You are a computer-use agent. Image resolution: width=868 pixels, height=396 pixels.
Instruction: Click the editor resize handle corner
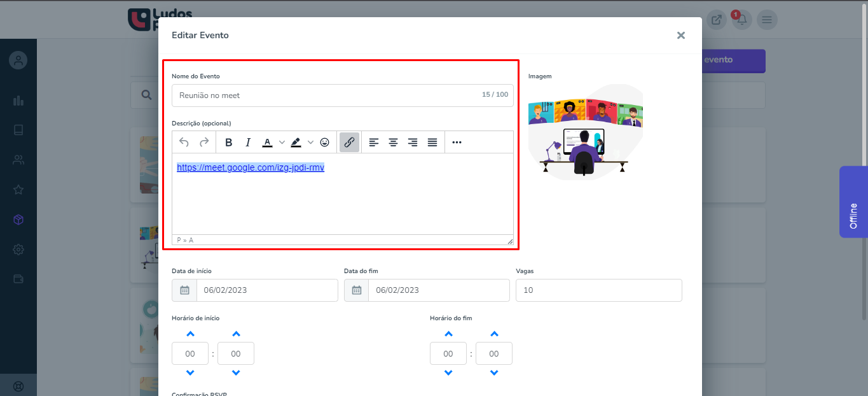[510, 241]
